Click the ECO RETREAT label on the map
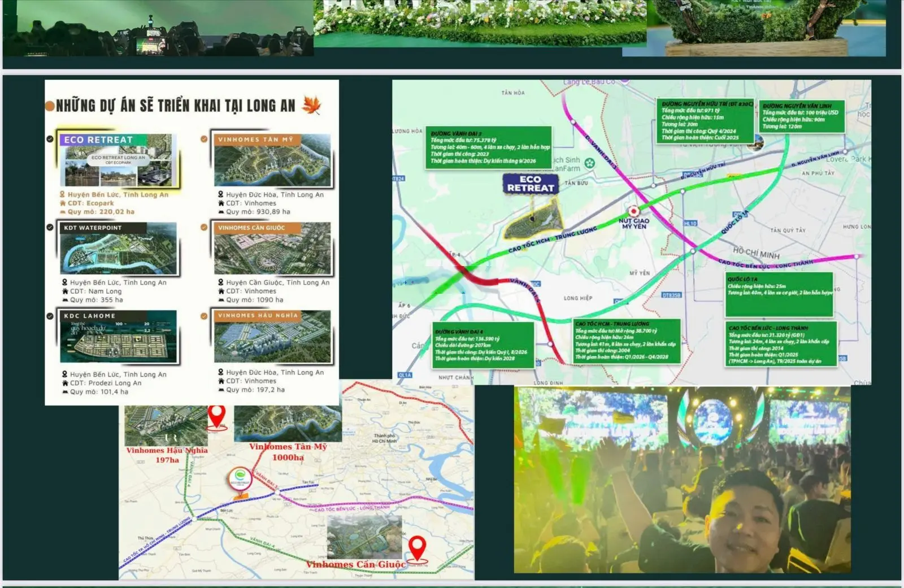Viewport: 904px width, 588px height. coord(531,184)
